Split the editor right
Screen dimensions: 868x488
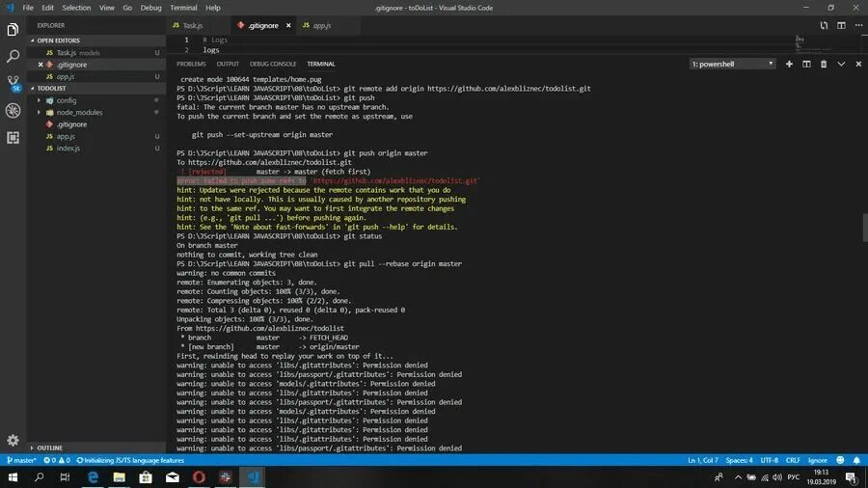[x=841, y=25]
